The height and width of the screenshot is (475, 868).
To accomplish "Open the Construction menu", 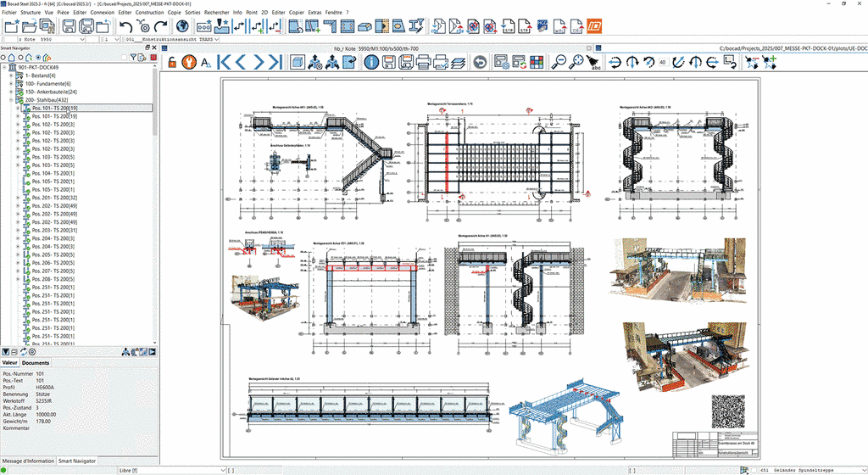I will click(x=149, y=12).
